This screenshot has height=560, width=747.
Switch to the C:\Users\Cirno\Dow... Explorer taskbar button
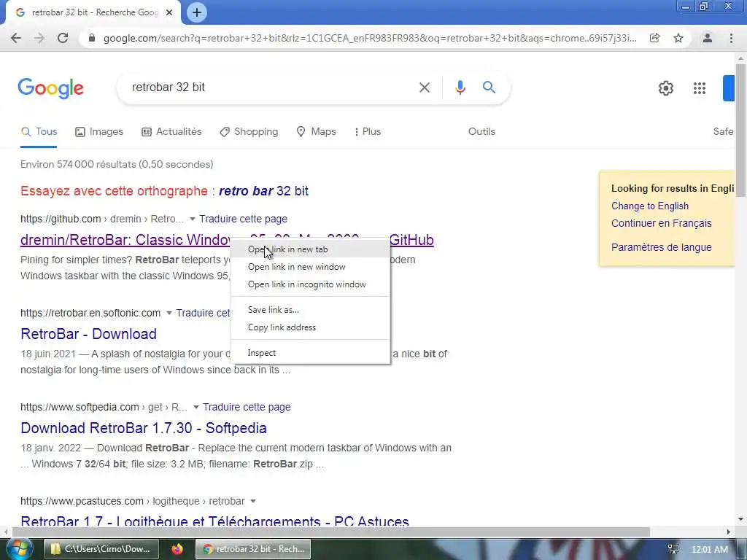click(101, 549)
